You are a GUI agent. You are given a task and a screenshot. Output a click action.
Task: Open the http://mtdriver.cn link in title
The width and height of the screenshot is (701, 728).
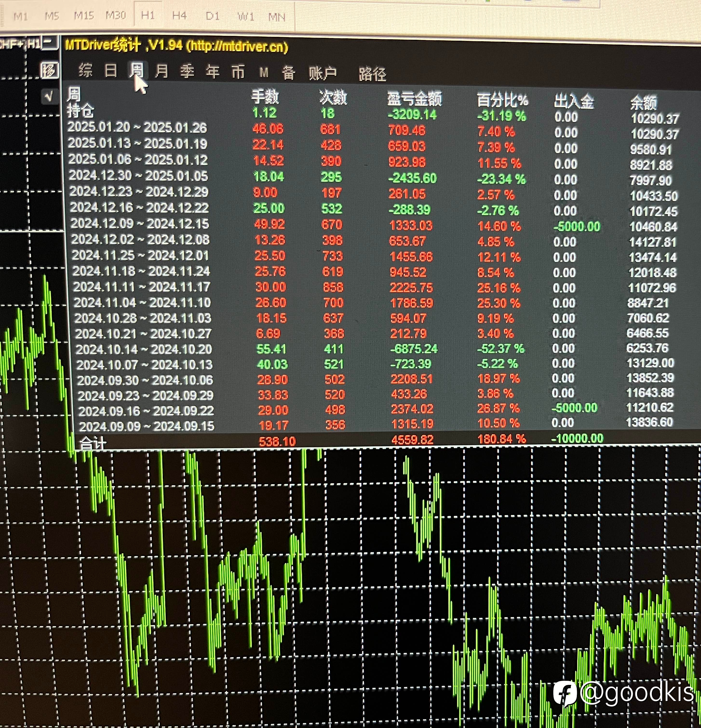(237, 47)
